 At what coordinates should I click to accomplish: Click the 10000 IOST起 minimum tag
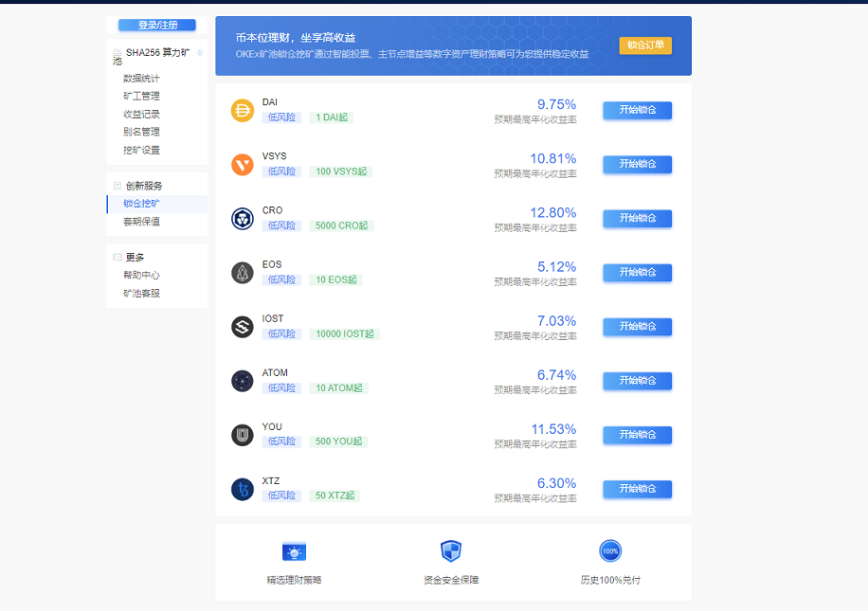click(344, 334)
